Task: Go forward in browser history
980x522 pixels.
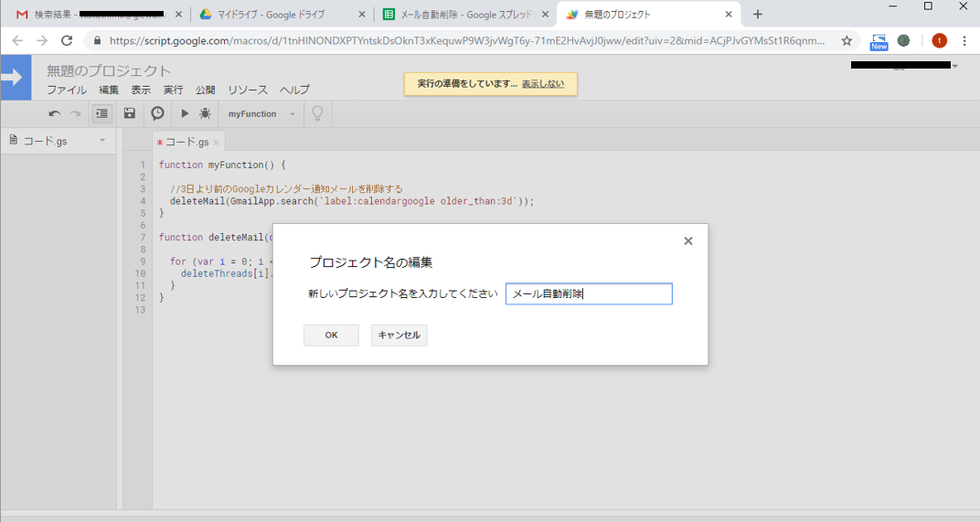Action: coord(42,40)
